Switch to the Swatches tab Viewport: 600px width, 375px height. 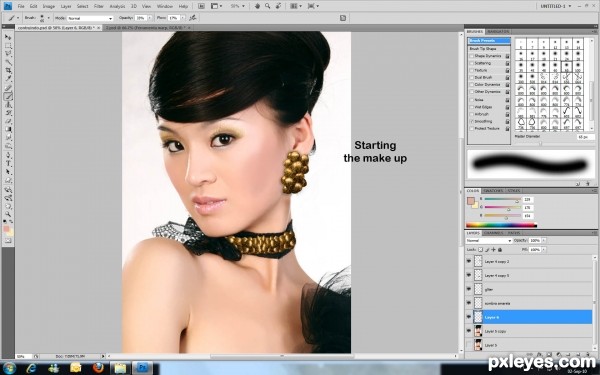click(x=493, y=191)
